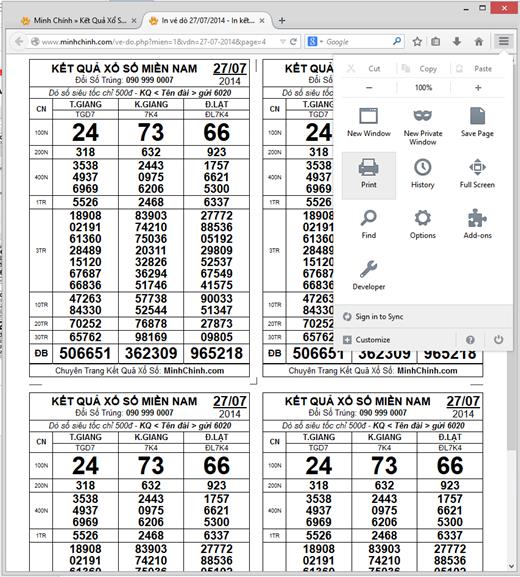Zoom out with the minus button

point(369,88)
